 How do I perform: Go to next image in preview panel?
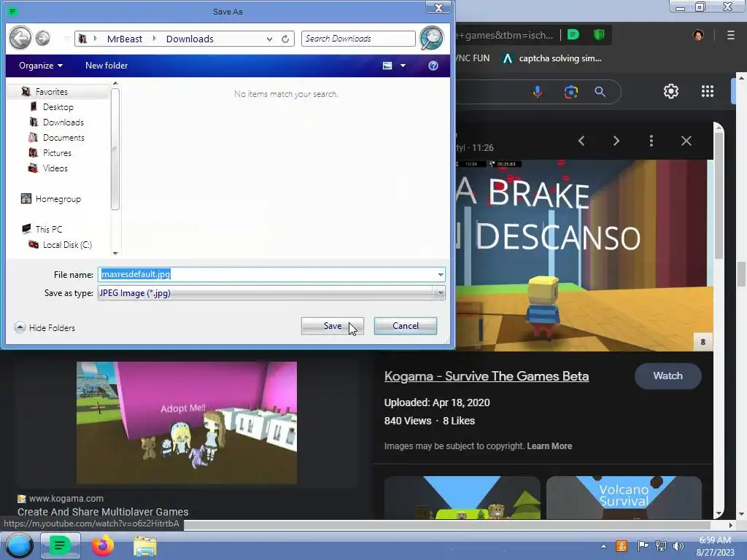click(x=616, y=141)
